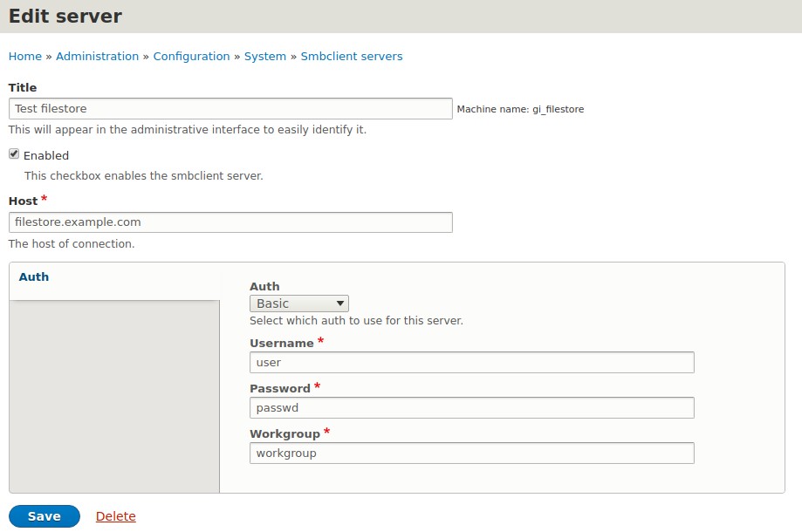This screenshot has width=802, height=532.
Task: Open the Auth type dropdown
Action: click(x=299, y=304)
